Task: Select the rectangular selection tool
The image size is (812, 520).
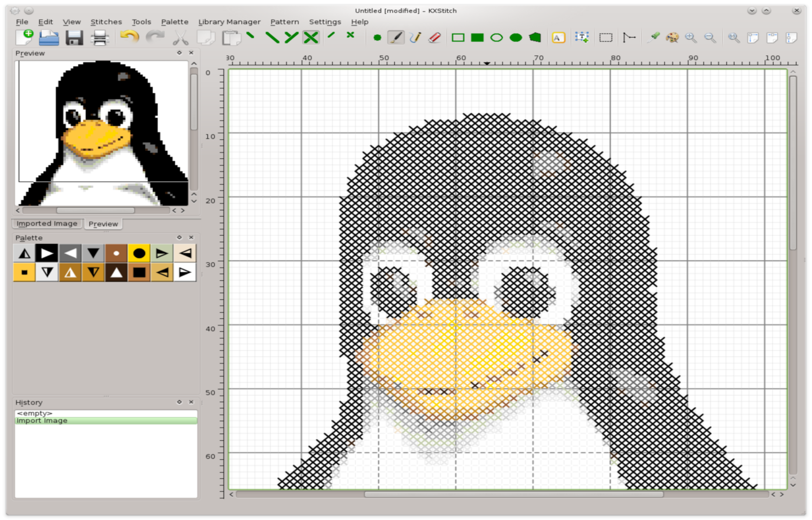Action: (606, 37)
